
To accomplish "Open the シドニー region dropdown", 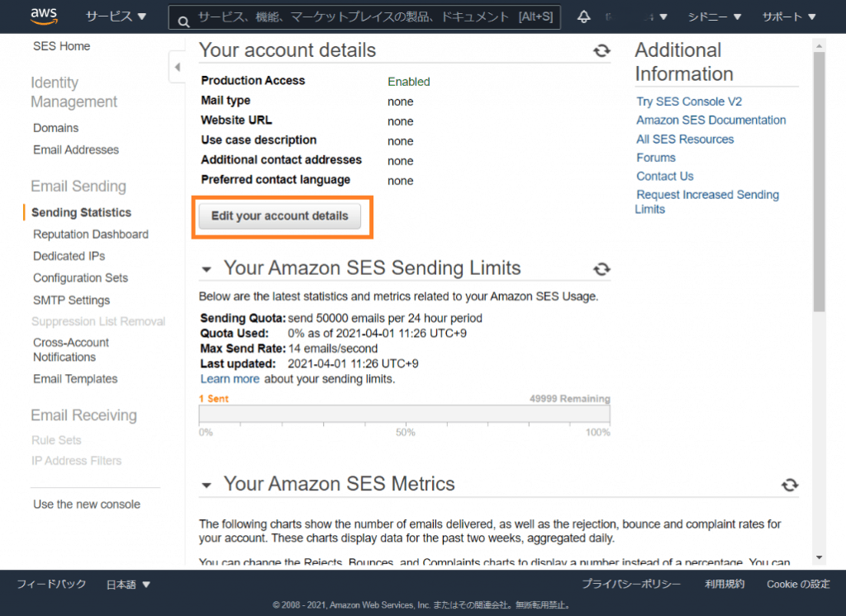I will [714, 17].
